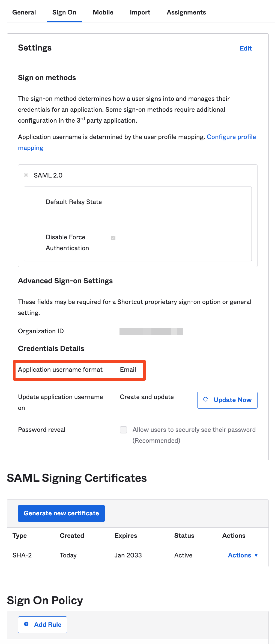Toggle Disable Force Authentication checkbox
The height and width of the screenshot is (644, 275).
tap(113, 238)
